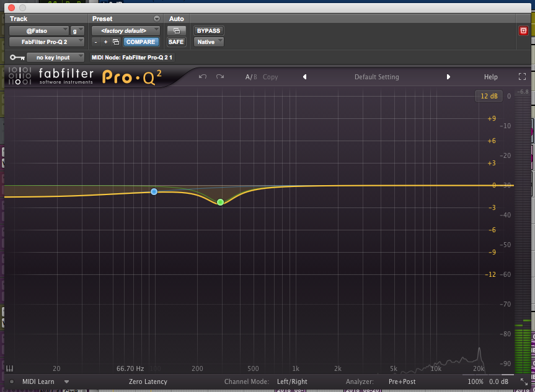Open the Preset menu round arrow

coord(157,19)
